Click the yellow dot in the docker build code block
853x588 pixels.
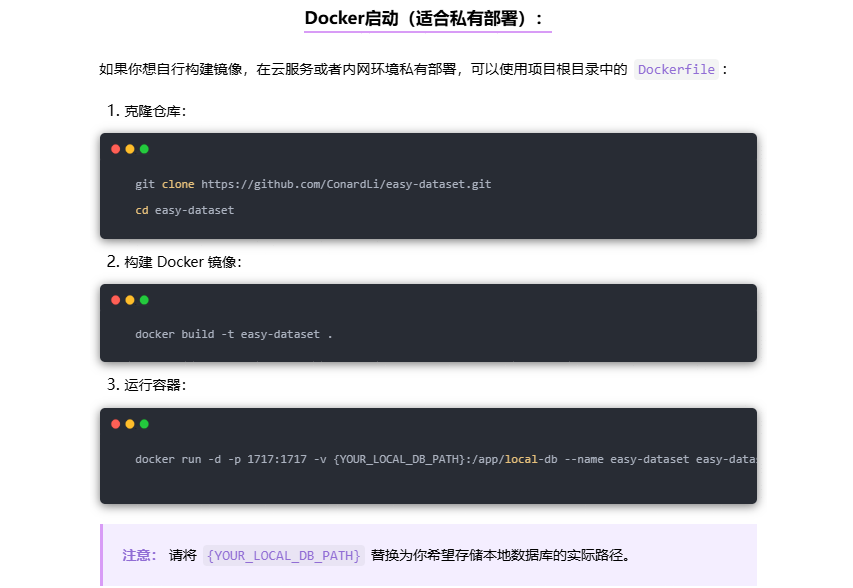coord(130,300)
